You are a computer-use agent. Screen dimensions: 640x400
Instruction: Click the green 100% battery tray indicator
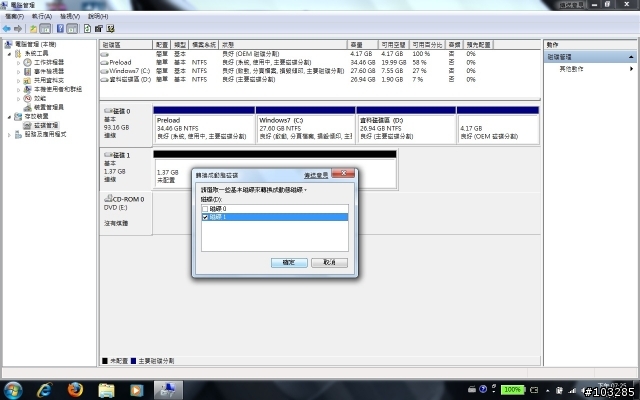[x=512, y=389]
